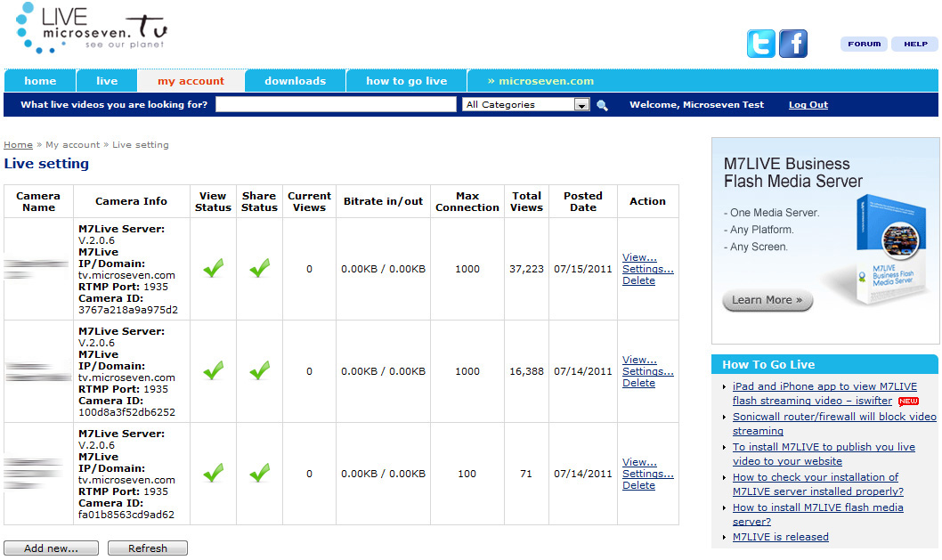
Task: Click View... for camera 100d8a3f52db6252
Action: (639, 360)
